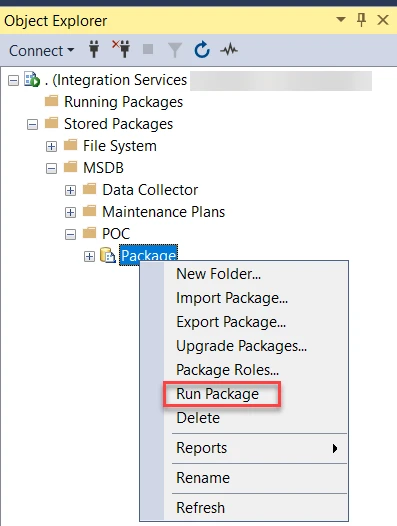Screen dimensions: 397x526
Task: Click the Disconnect plug icon with red X
Action: (121, 49)
